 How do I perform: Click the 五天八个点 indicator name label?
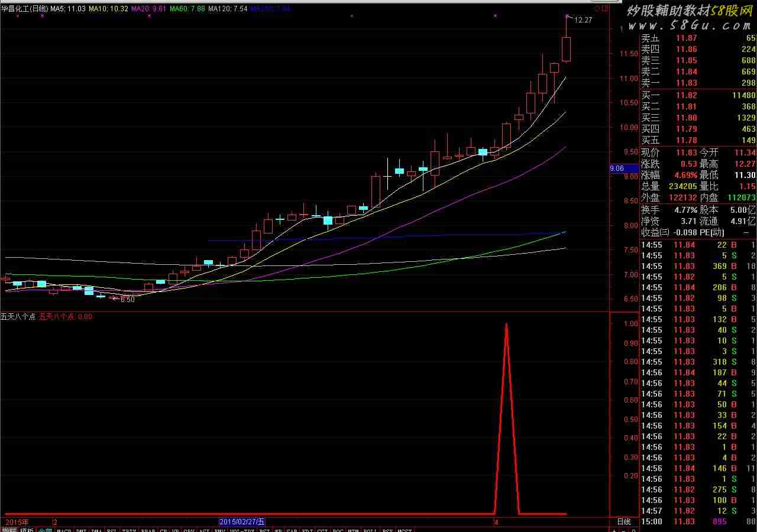coord(18,317)
